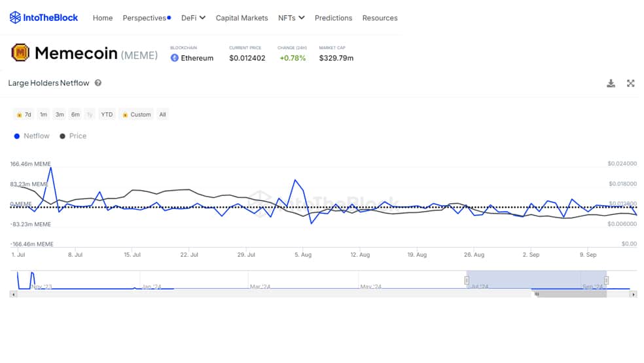Click the 26. Aug date axis label

coord(474,255)
